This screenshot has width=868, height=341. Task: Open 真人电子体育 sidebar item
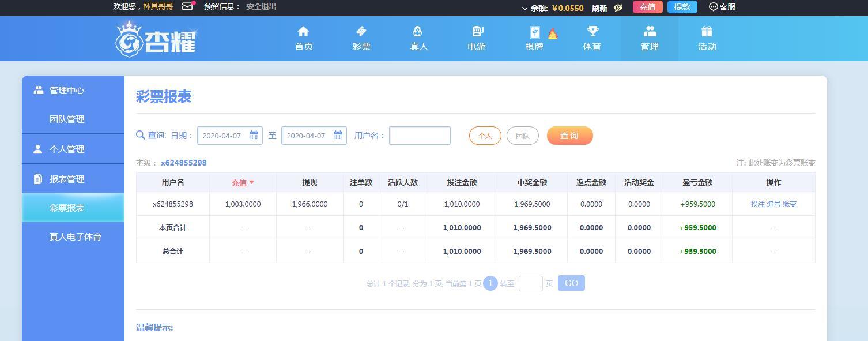click(76, 237)
